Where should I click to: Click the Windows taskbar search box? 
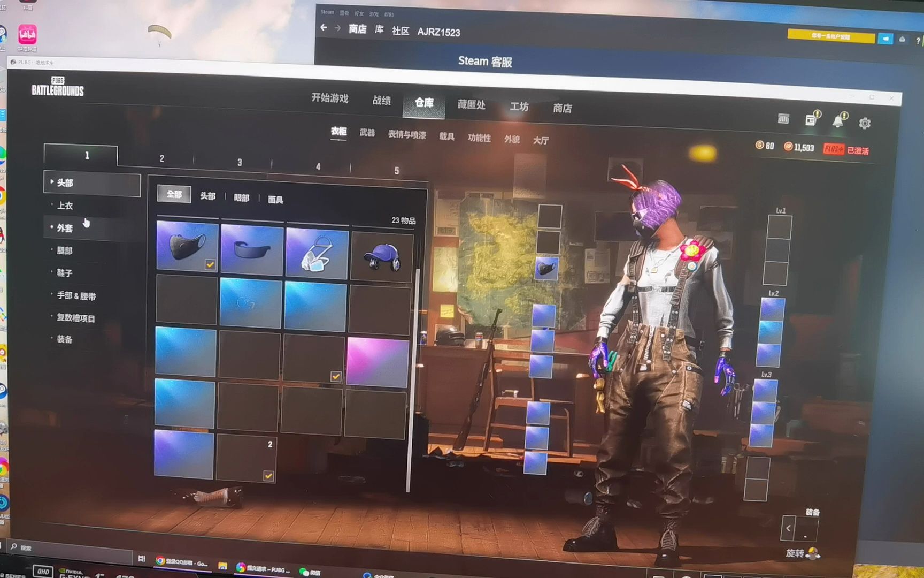tap(70, 549)
